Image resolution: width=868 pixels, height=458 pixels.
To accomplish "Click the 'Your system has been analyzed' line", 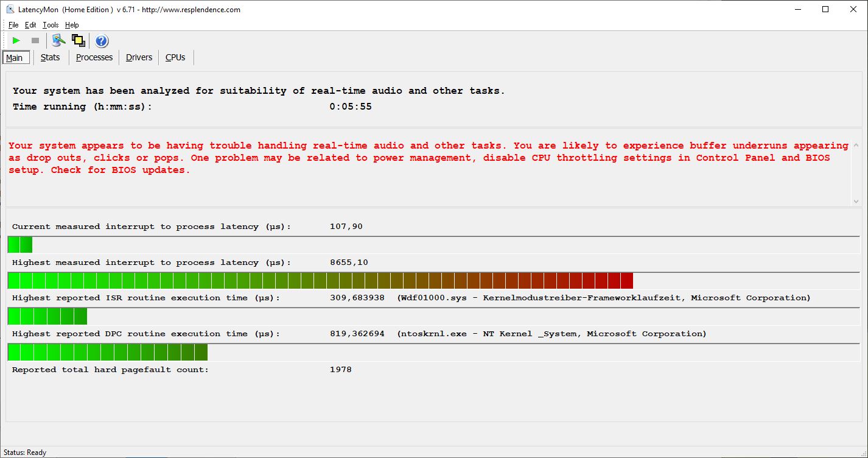I will [259, 91].
